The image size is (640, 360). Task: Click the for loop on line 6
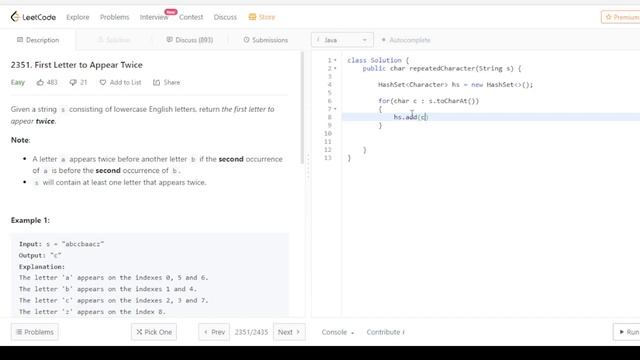point(429,101)
